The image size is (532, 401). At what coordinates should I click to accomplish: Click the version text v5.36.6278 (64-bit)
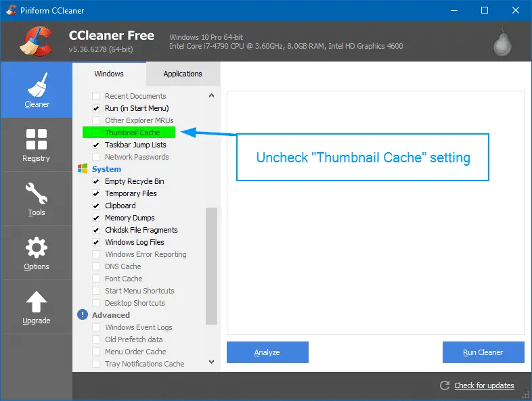(101, 49)
